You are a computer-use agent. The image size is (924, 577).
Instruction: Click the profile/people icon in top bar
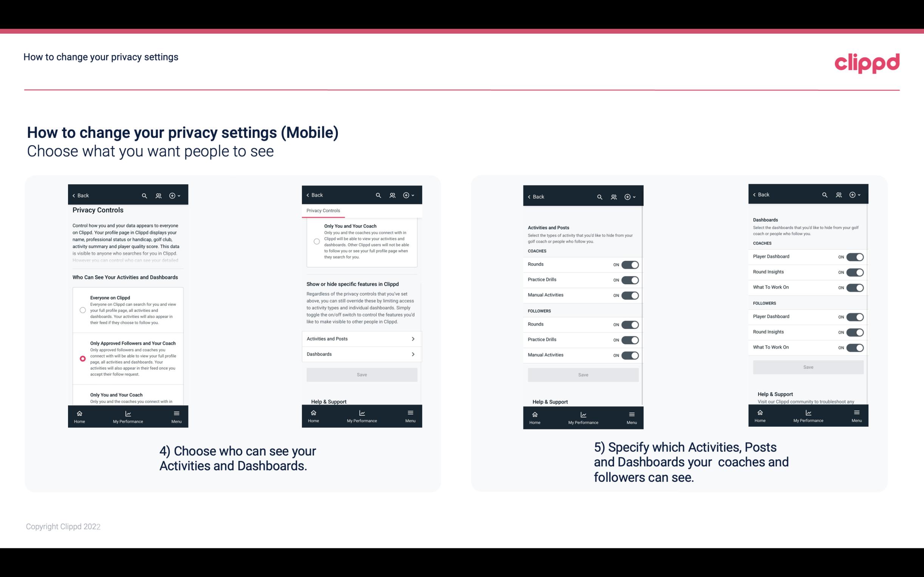coord(158,196)
